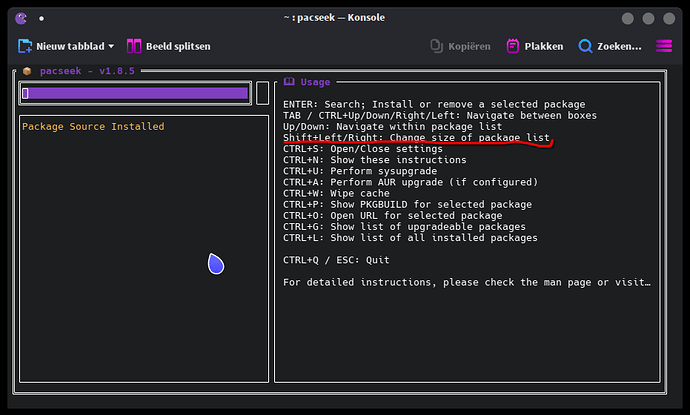The image size is (690, 415).
Task: Click the Konsole app icon in title bar
Action: tap(21, 18)
